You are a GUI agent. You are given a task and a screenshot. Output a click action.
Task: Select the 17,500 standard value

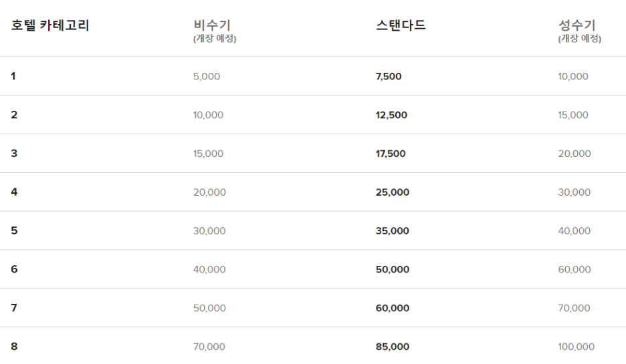(x=391, y=154)
